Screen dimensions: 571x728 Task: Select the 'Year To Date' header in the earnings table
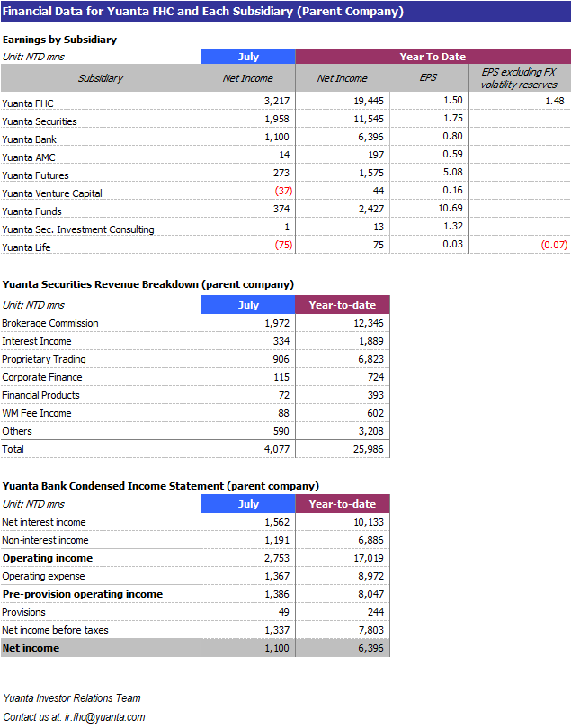coord(433,57)
